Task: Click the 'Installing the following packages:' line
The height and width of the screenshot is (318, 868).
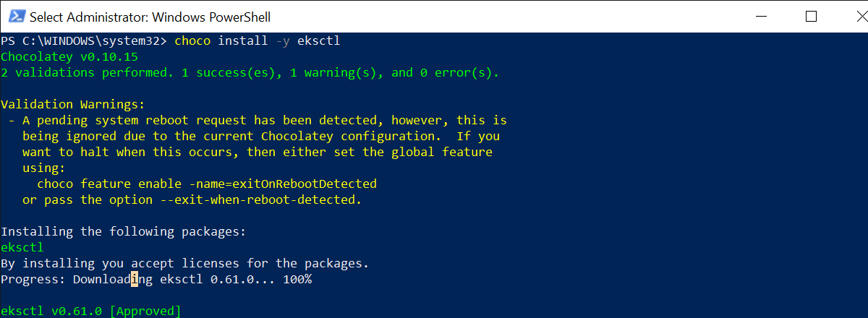Action: [x=124, y=231]
